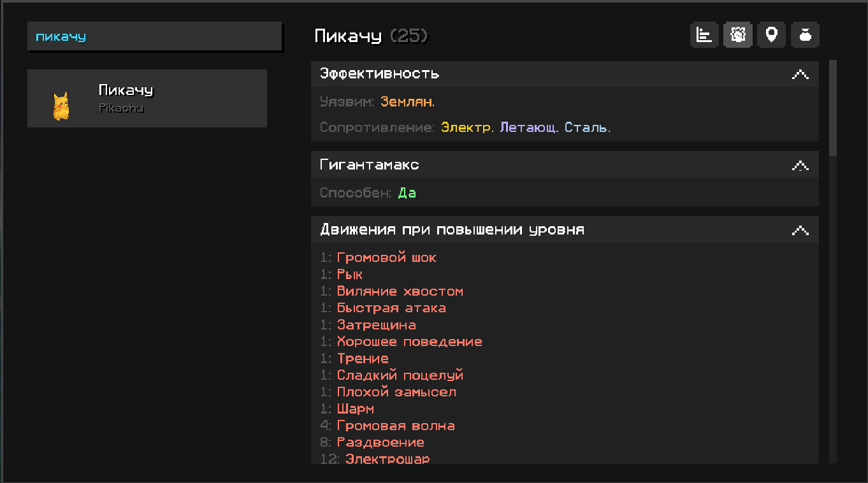Click the Уязвим: label
The image size is (868, 483).
[x=347, y=101]
